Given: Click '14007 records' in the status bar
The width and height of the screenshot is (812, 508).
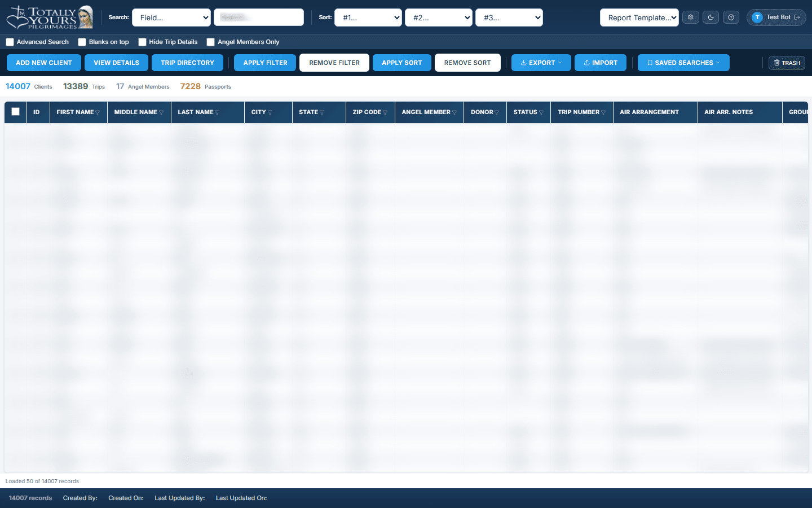Looking at the screenshot, I should pyautogui.click(x=30, y=498).
